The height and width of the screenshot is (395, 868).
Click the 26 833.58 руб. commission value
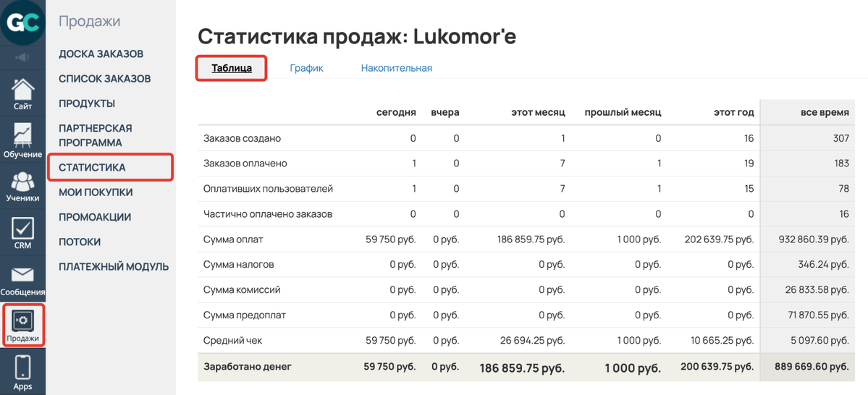[817, 290]
